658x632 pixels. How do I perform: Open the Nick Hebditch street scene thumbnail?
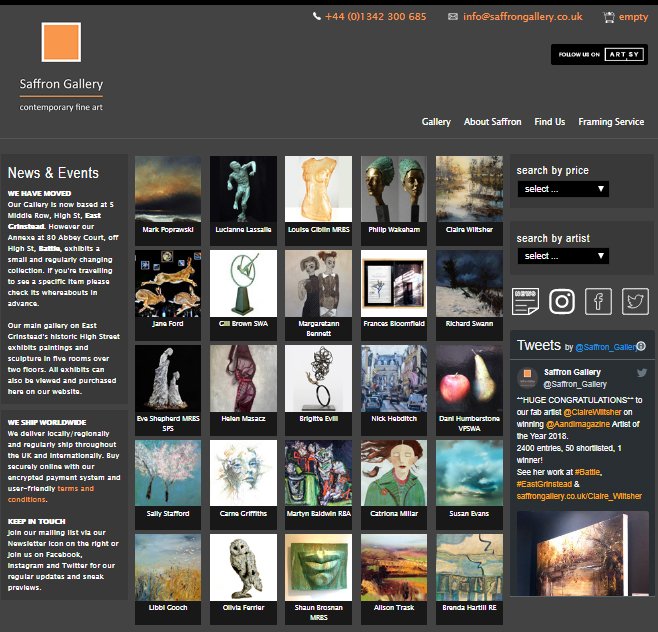(x=394, y=378)
